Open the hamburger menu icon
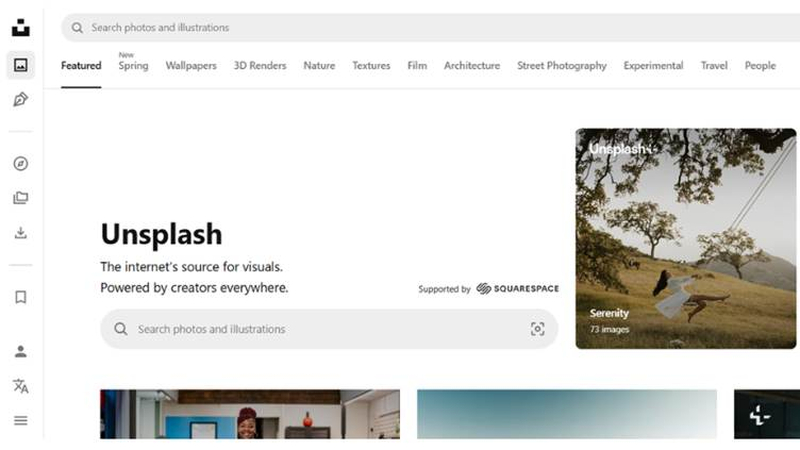This screenshot has height=450, width=800. point(20,420)
